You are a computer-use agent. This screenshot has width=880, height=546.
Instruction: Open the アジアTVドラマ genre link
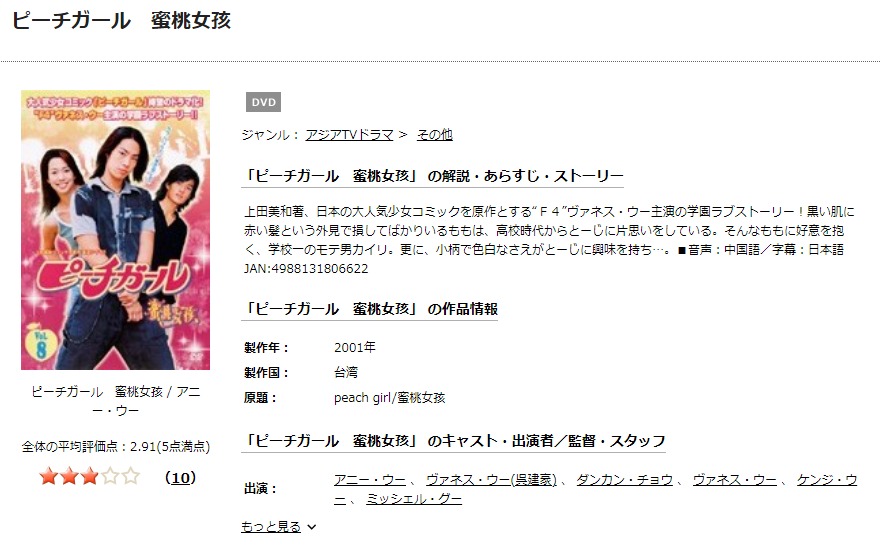tap(349, 135)
